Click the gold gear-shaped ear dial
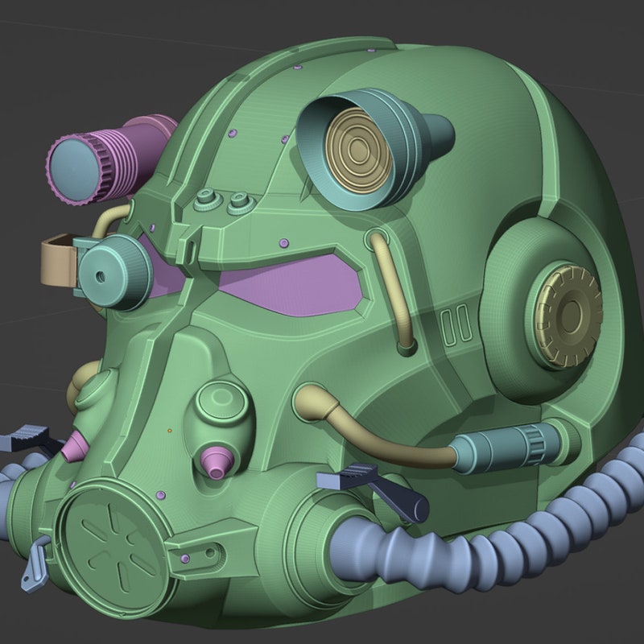The height and width of the screenshot is (644, 644). click(568, 316)
